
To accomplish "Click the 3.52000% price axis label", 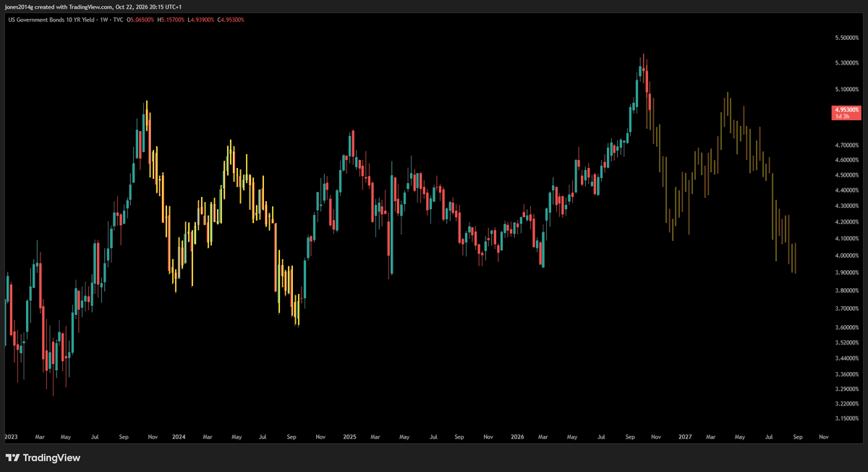I will point(847,343).
